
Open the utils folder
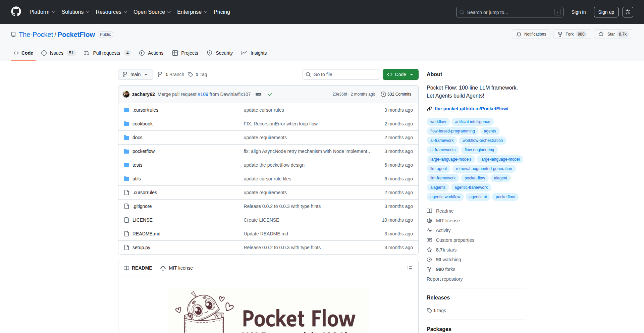tap(137, 179)
